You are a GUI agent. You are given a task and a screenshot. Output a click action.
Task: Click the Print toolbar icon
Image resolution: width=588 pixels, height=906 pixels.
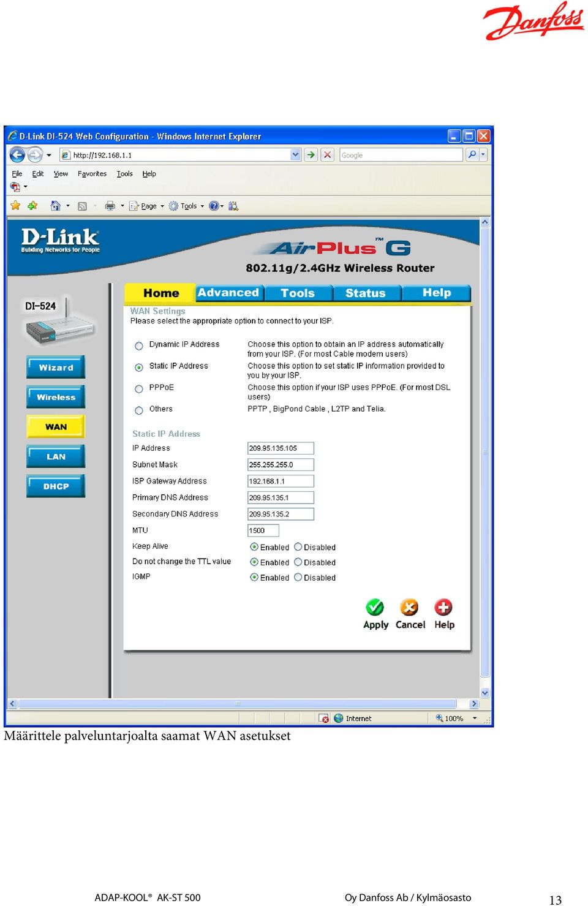pyautogui.click(x=110, y=206)
